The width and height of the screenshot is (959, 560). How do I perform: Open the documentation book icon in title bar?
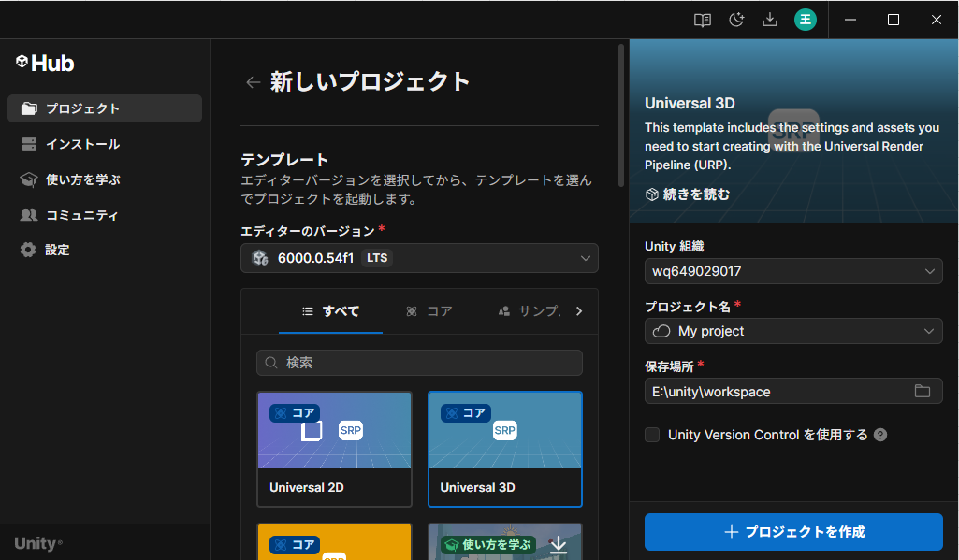(702, 21)
